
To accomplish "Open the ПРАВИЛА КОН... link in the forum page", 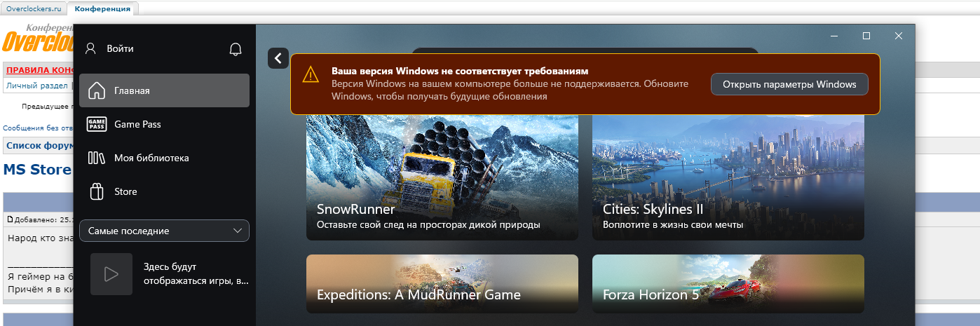I will 39,69.
